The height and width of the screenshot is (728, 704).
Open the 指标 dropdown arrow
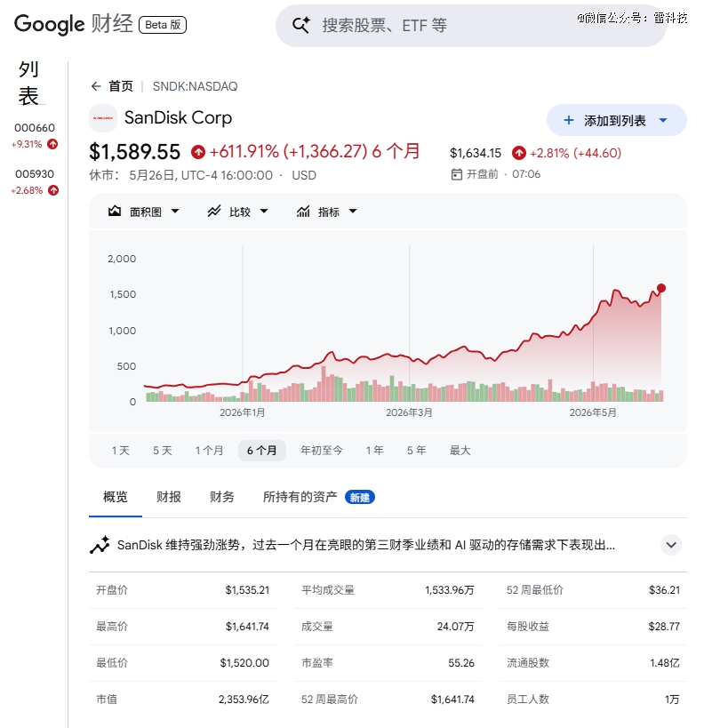click(353, 212)
